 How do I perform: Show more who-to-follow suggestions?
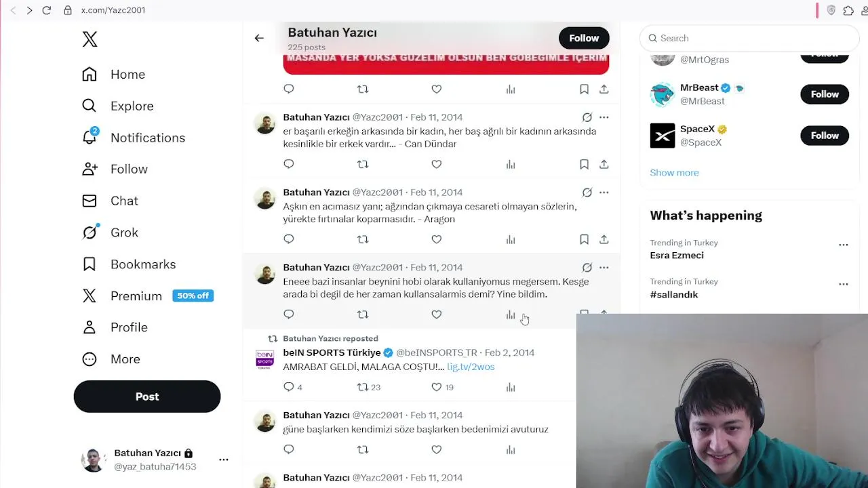point(674,172)
